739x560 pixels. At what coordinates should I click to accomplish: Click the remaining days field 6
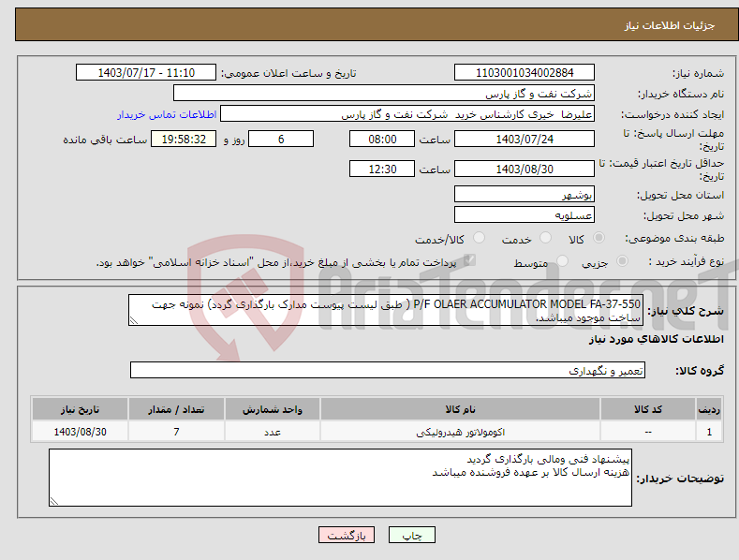click(281, 139)
